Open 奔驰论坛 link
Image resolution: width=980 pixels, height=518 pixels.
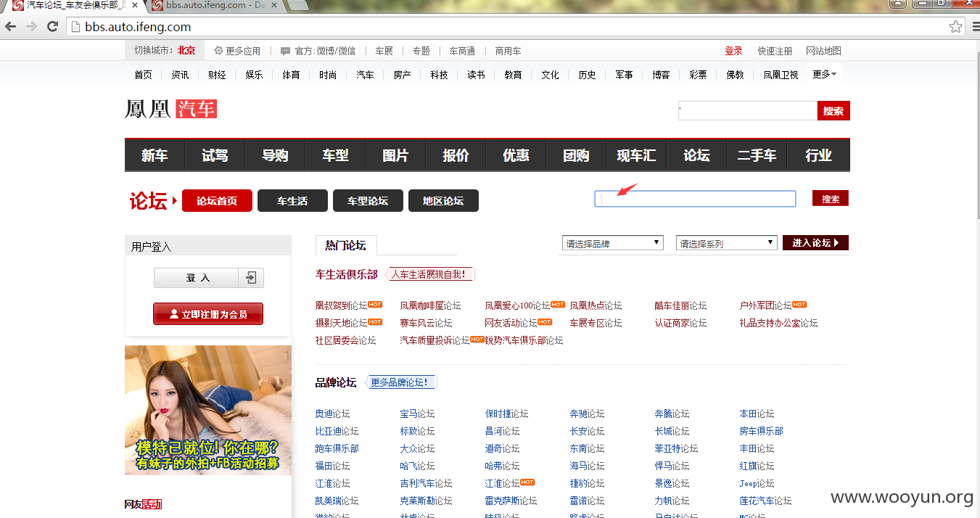click(x=587, y=414)
